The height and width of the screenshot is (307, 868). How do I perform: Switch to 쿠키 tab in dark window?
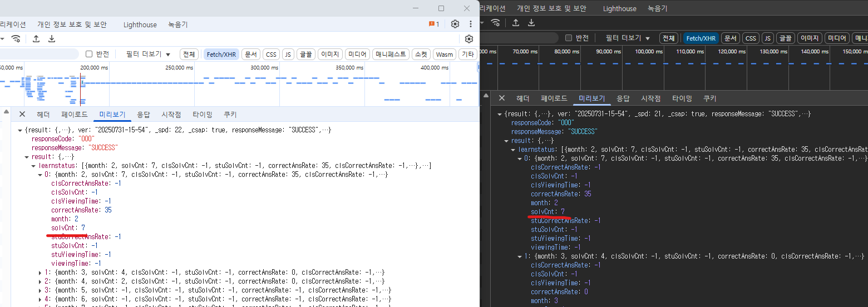point(709,98)
